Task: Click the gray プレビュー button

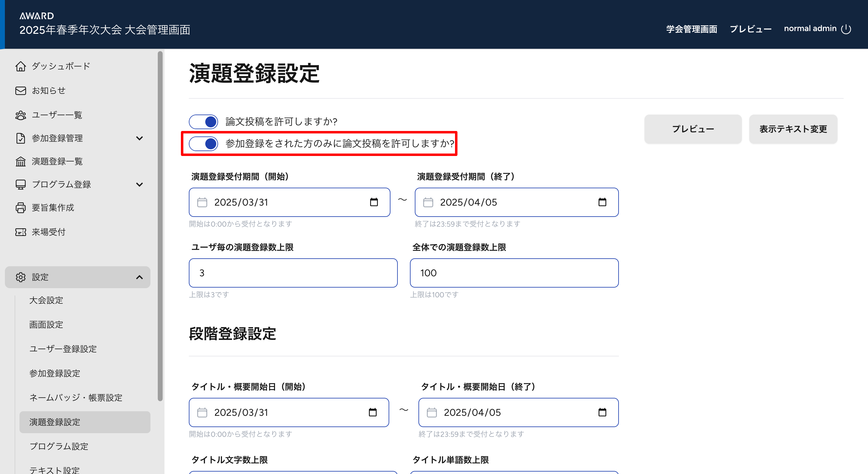Action: coord(693,129)
